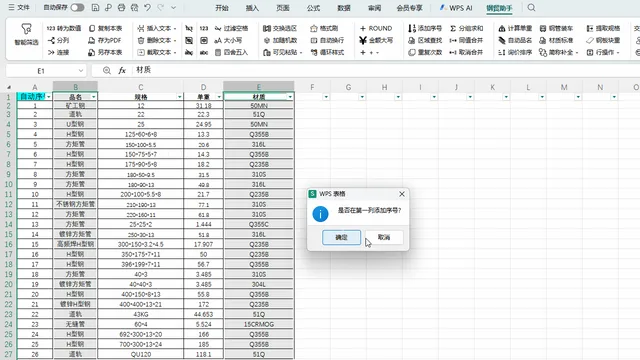Click 同值合并 merge same values
The width and height of the screenshot is (640, 360).
(467, 40)
